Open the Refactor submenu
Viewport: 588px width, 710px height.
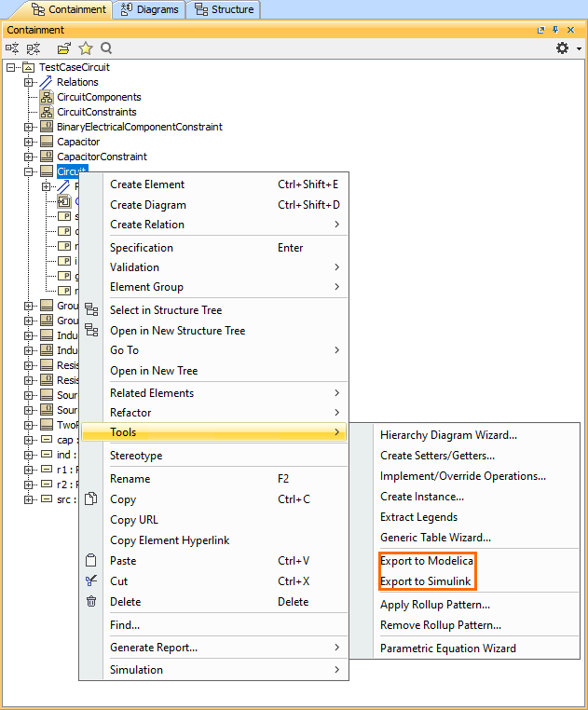[213, 413]
